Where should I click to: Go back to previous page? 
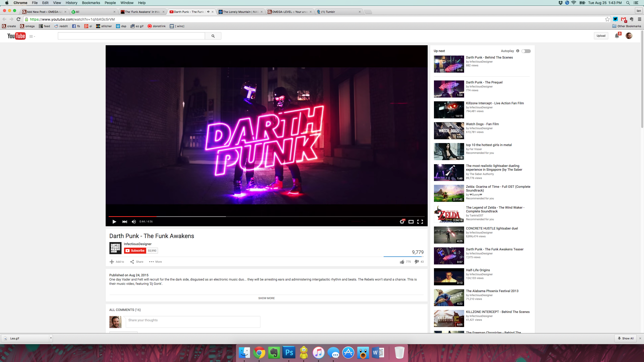pyautogui.click(x=4, y=19)
